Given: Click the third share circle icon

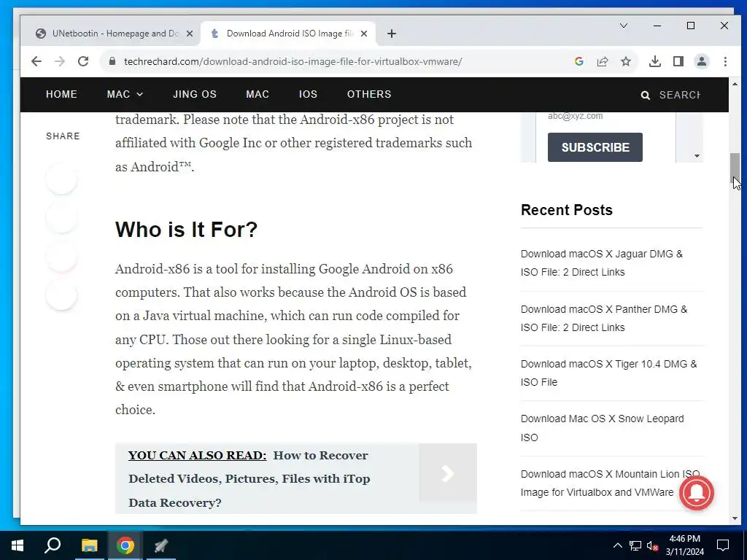Looking at the screenshot, I should [x=61, y=256].
